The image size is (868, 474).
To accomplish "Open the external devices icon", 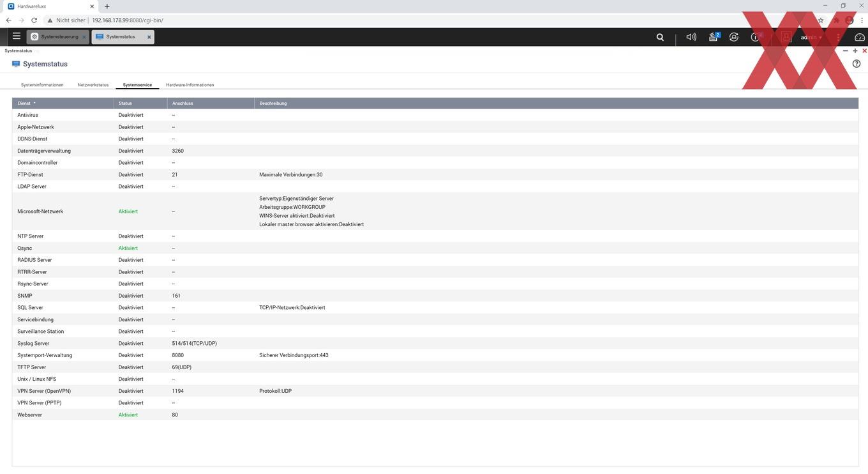I will pos(734,37).
